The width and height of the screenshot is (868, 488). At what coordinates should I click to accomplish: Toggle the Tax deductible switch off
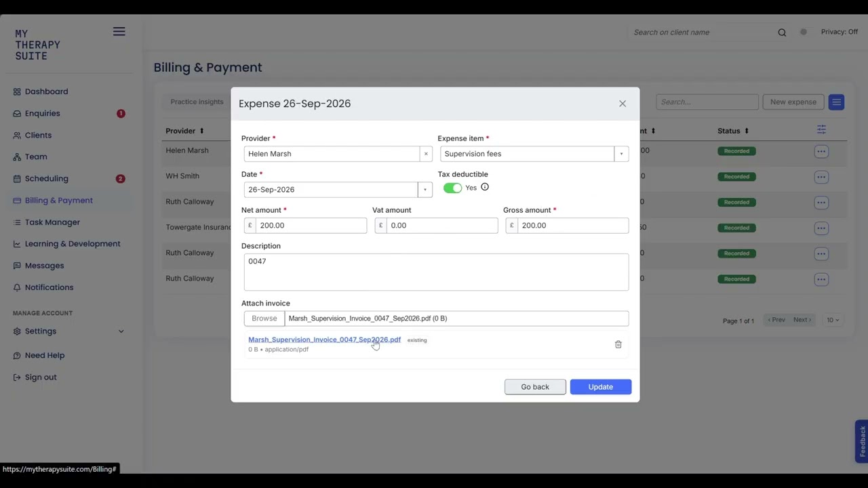[452, 188]
